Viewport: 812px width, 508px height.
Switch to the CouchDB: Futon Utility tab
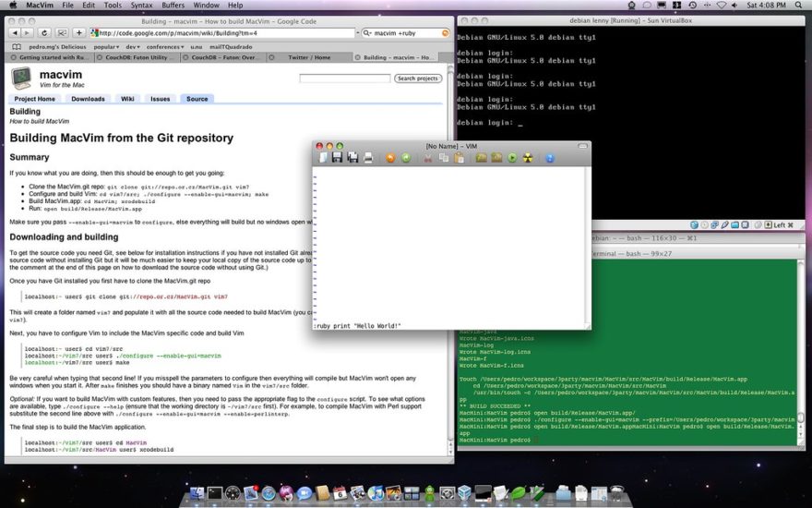click(137, 57)
